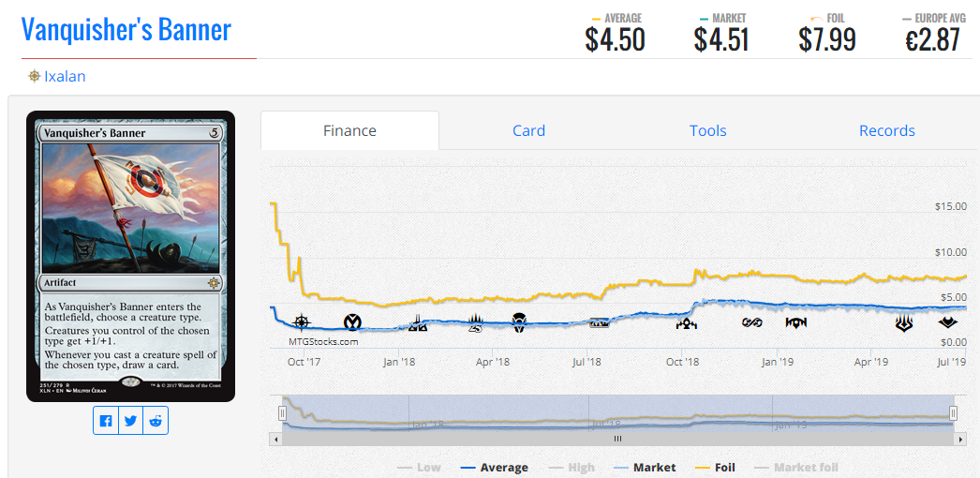The width and height of the screenshot is (980, 478).
Task: Click the navigator scrollbar's left arrow
Action: (276, 440)
